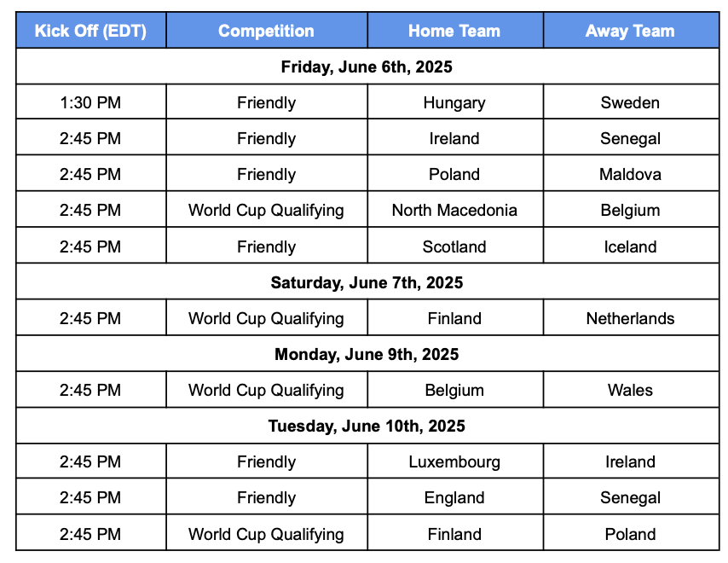Click the England home team cell

pyautogui.click(x=455, y=497)
